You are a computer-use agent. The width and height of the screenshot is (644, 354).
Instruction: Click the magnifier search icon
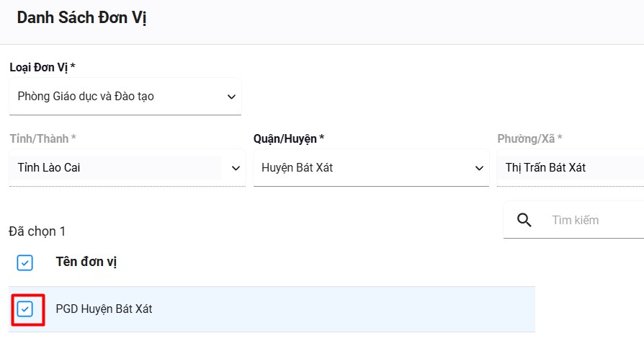point(524,220)
